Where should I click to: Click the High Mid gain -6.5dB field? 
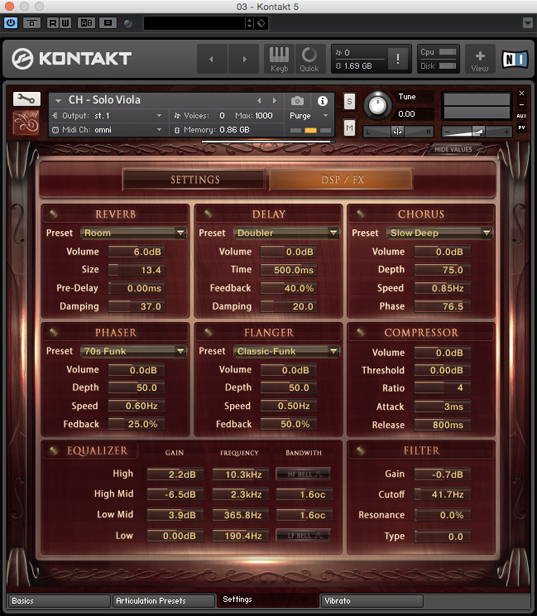click(x=175, y=494)
